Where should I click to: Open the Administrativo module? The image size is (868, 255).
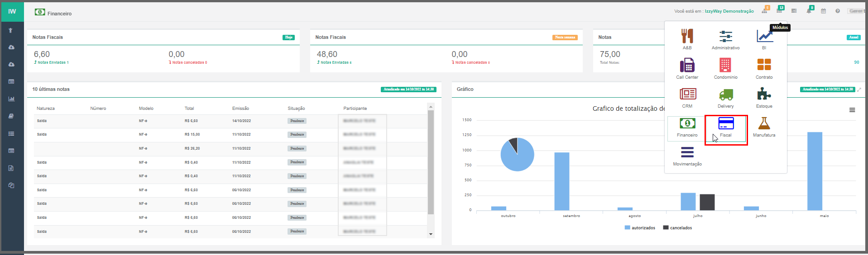pos(725,39)
